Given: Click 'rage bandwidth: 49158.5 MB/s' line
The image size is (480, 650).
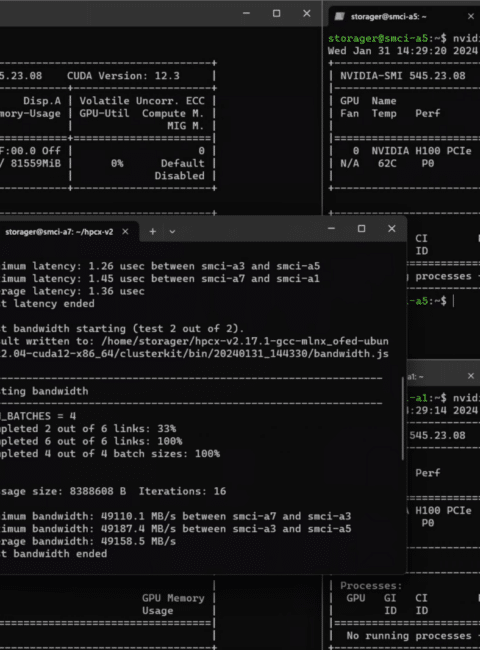Looking at the screenshot, I should [88, 541].
